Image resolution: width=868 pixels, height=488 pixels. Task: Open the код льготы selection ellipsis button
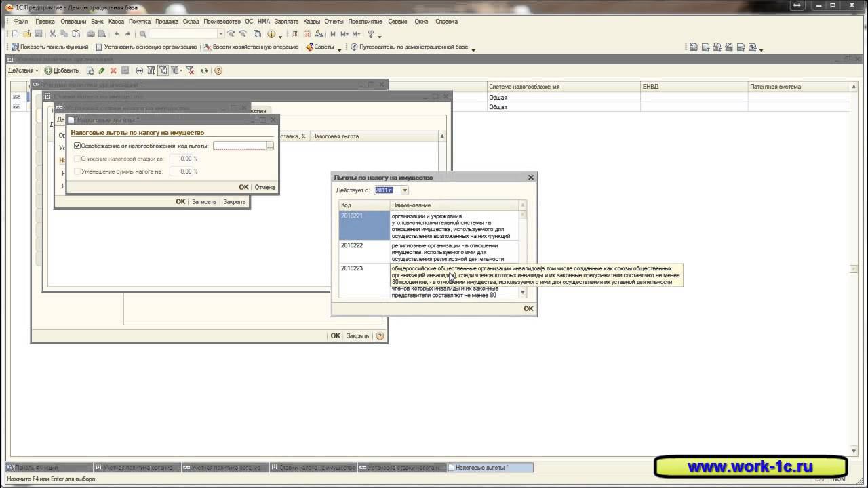point(270,146)
